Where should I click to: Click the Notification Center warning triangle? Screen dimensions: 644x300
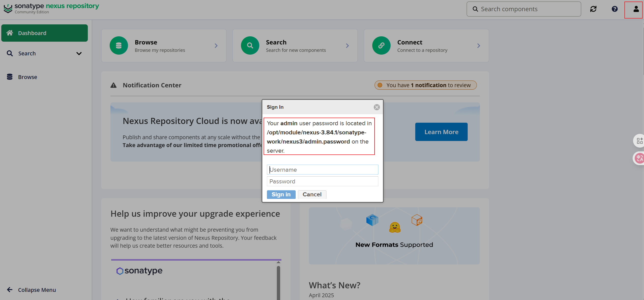(x=113, y=85)
